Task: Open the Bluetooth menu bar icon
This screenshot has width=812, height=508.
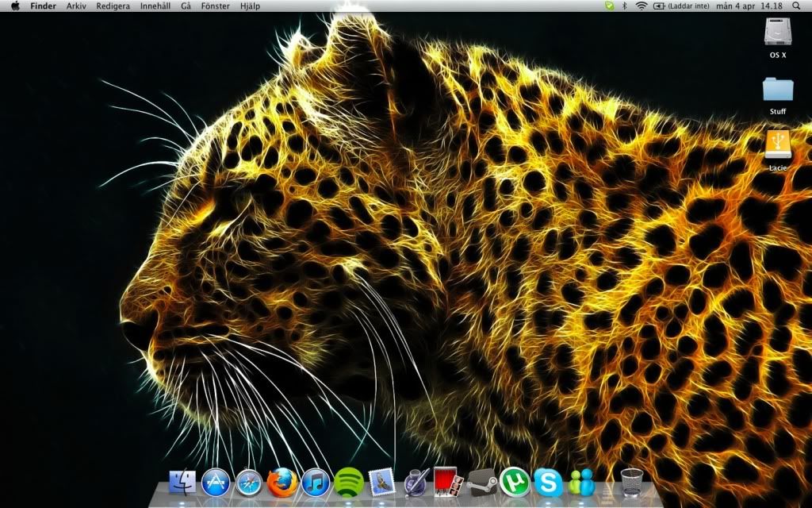Action: tap(624, 6)
